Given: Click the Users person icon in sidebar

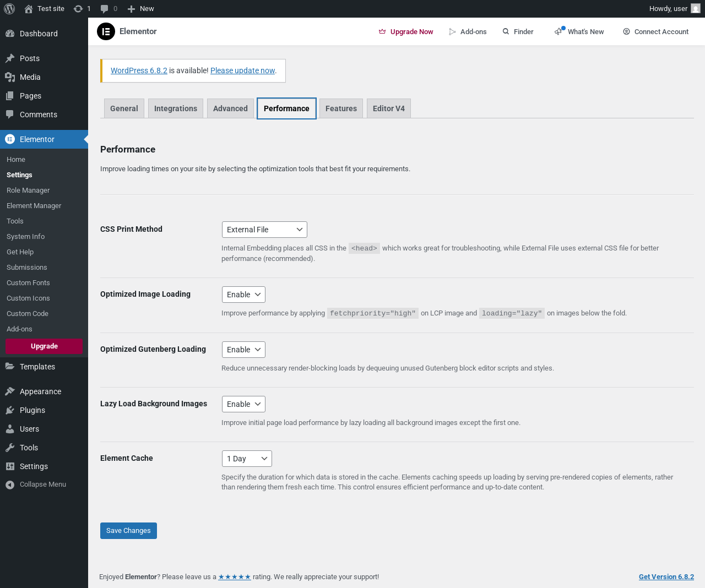Looking at the screenshot, I should [x=10, y=429].
